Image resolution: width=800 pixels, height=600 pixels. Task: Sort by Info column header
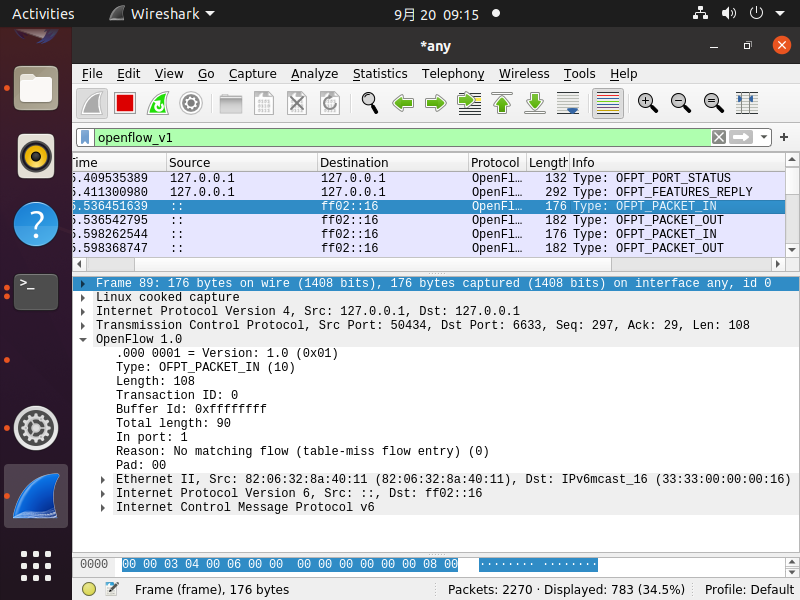[x=677, y=162]
